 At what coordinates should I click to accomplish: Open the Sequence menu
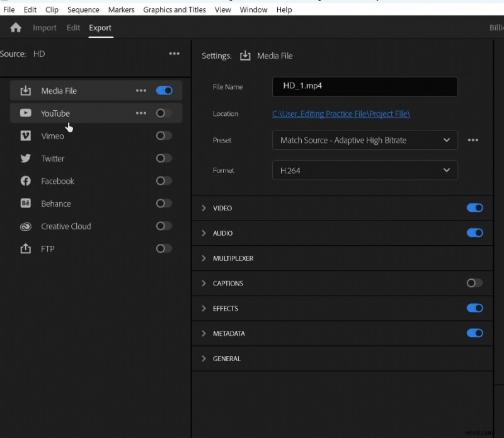pyautogui.click(x=83, y=9)
